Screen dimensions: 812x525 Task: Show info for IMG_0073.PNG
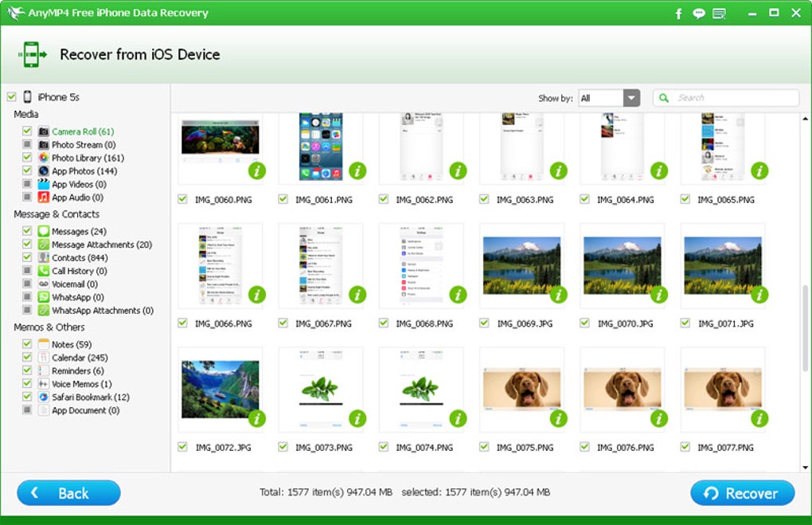pos(357,418)
